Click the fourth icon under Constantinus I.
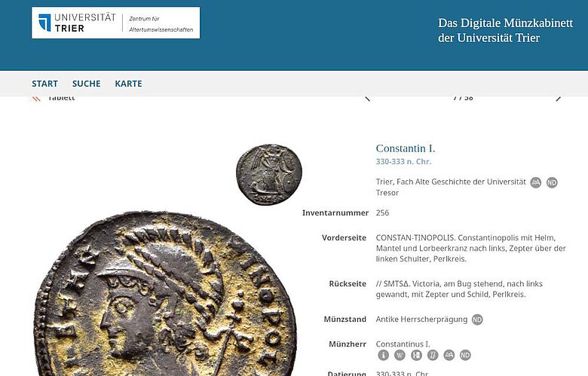Viewport: 588px width, 376px height. pyautogui.click(x=433, y=355)
